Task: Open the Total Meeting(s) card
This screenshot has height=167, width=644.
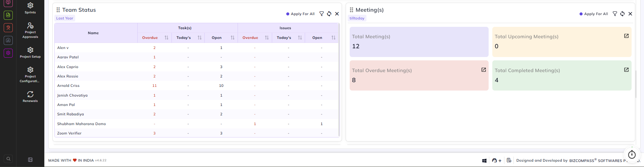Action: tap(419, 42)
